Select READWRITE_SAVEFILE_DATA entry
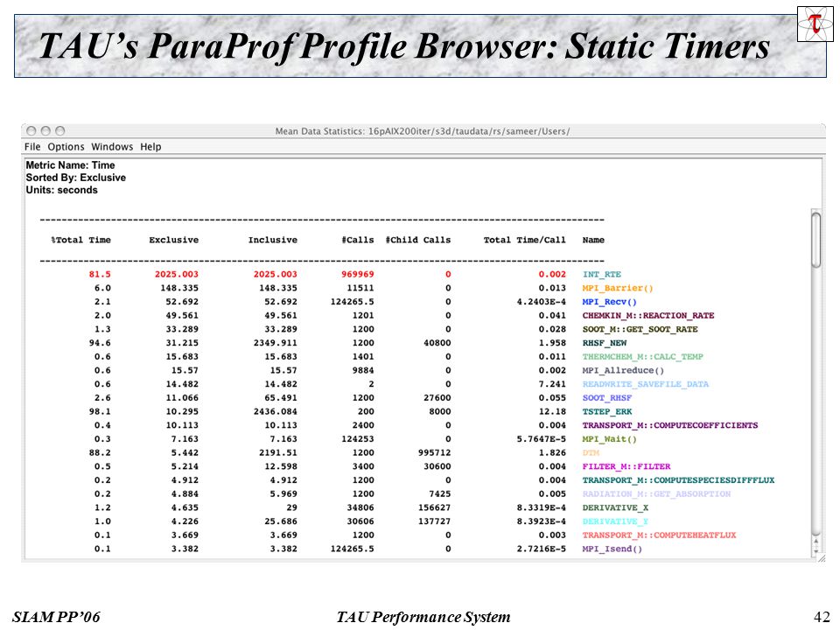Viewport: 840px width, 630px height. 646,384
